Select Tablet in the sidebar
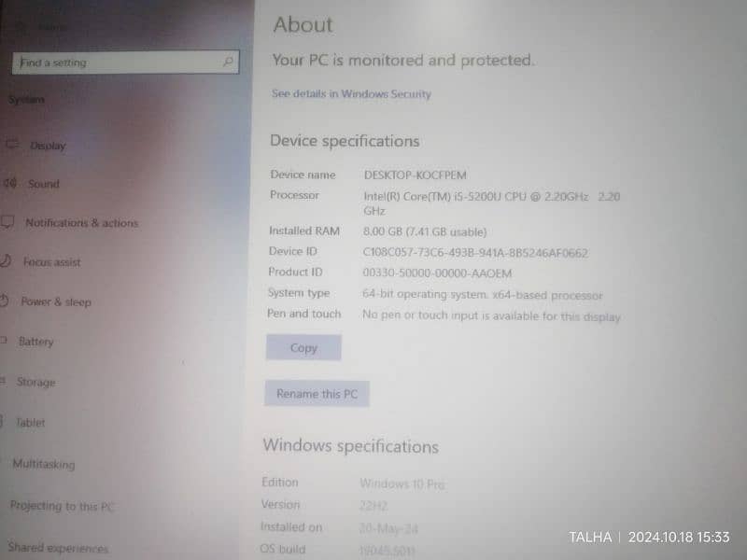The image size is (747, 560). [30, 423]
